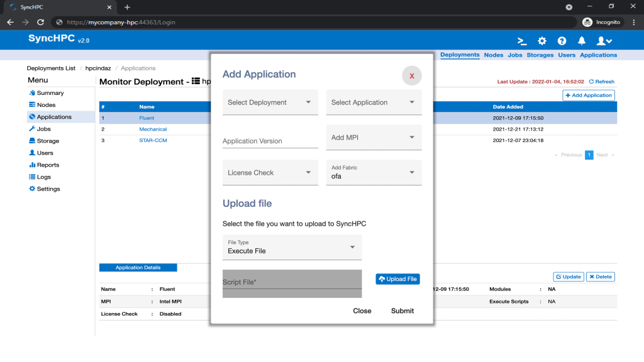Image resolution: width=644 pixels, height=362 pixels.
Task: Open the user account menu icon
Action: [x=604, y=41]
